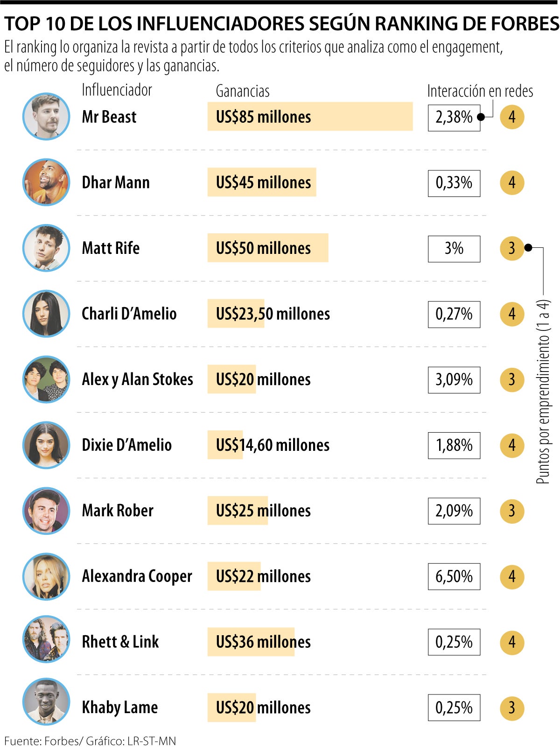The width and height of the screenshot is (560, 750).
Task: Select the Rhett & Link photo
Action: coord(46,642)
